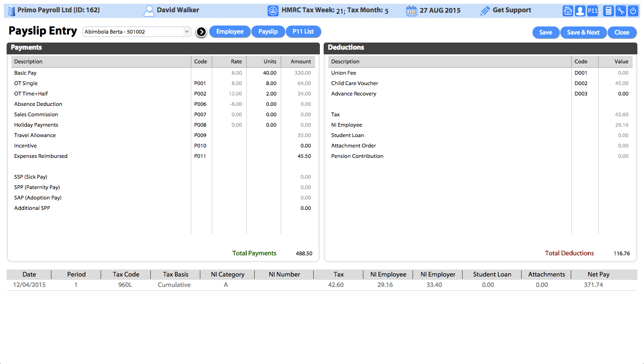
Task: Click the Payments panel header
Action: coord(163,48)
